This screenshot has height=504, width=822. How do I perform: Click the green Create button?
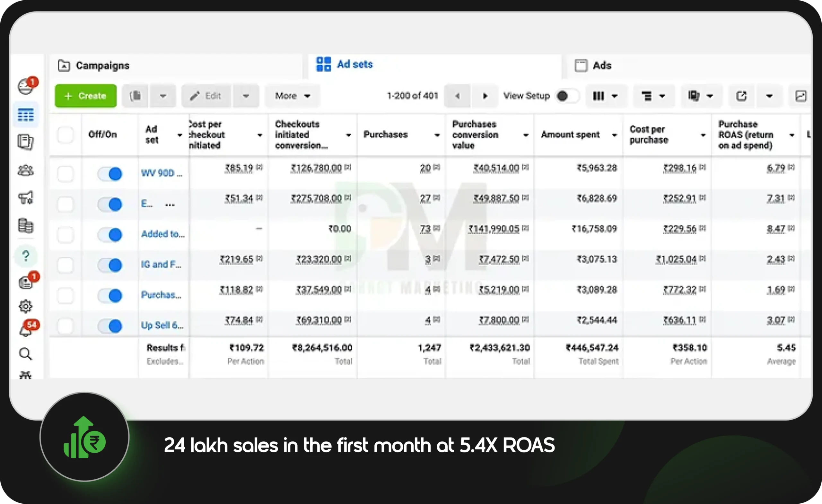[86, 96]
